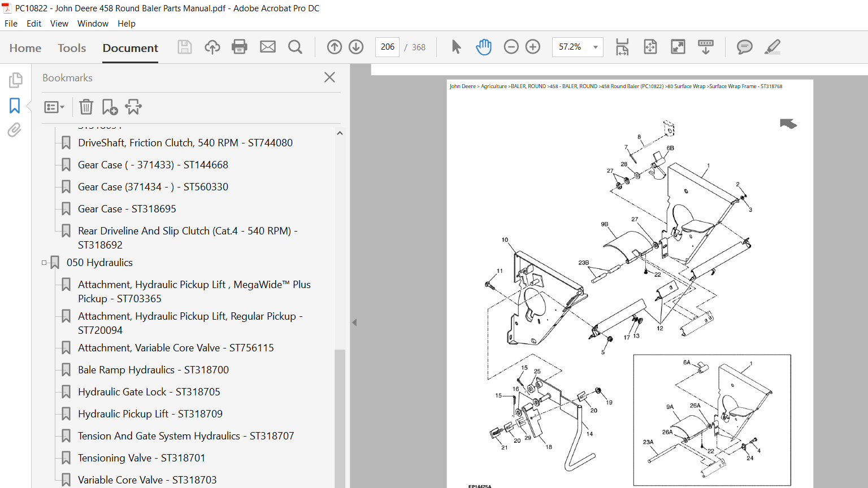Choose the Selection arrow tool

[456, 47]
